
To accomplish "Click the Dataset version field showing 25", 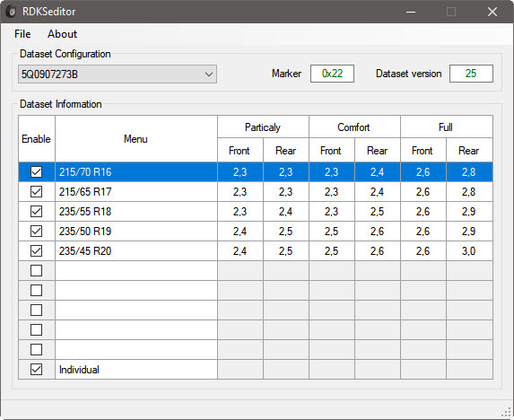I will click(x=471, y=74).
